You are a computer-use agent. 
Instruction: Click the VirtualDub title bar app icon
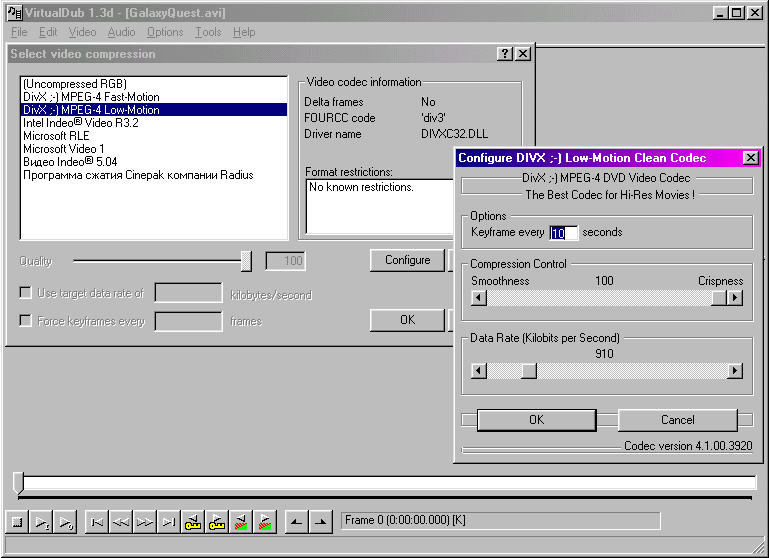[15, 13]
